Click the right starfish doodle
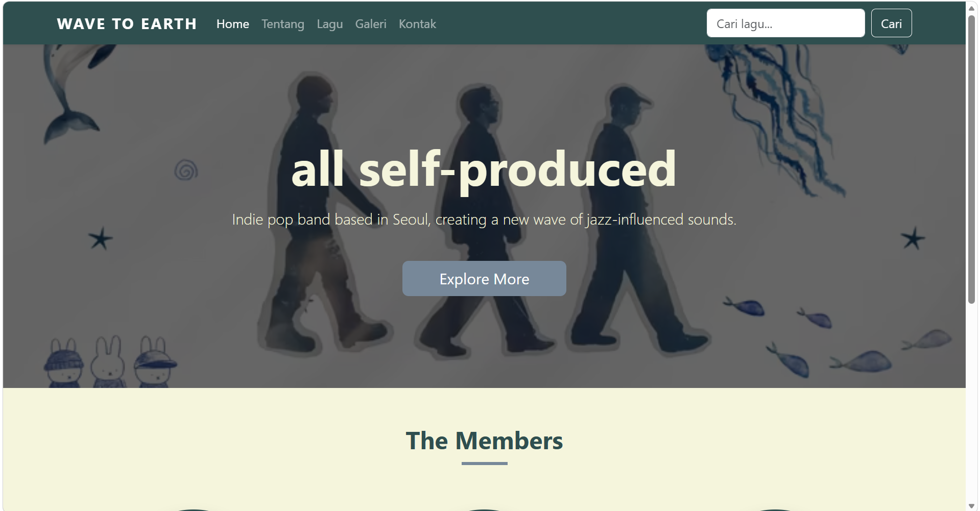 coord(913,238)
